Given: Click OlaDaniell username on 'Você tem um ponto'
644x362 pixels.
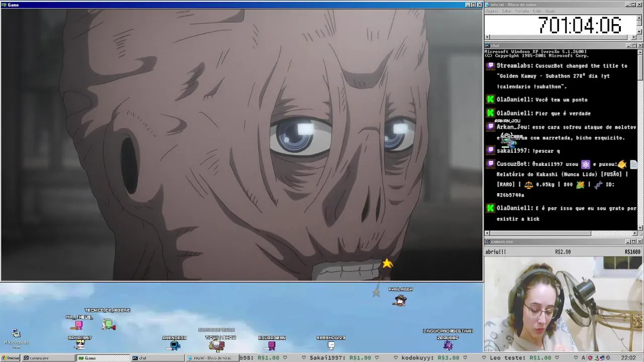Looking at the screenshot, I should coord(515,100).
